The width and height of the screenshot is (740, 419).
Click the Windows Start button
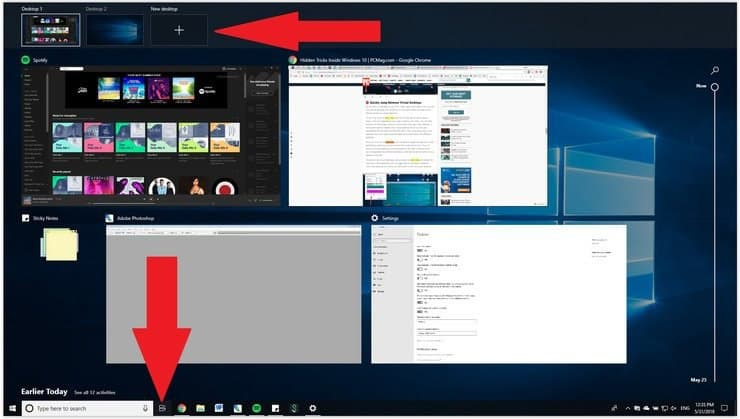click(x=12, y=408)
